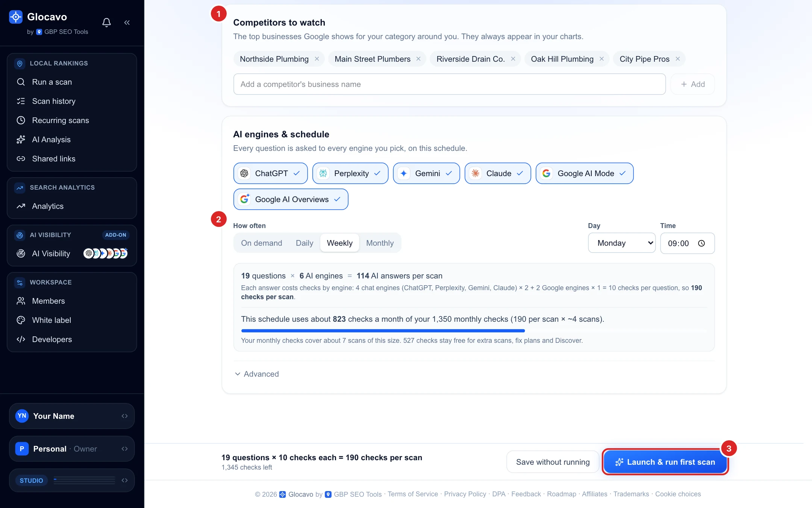Toggle Gemini engine selection
The height and width of the screenshot is (508, 812).
pyautogui.click(x=426, y=173)
